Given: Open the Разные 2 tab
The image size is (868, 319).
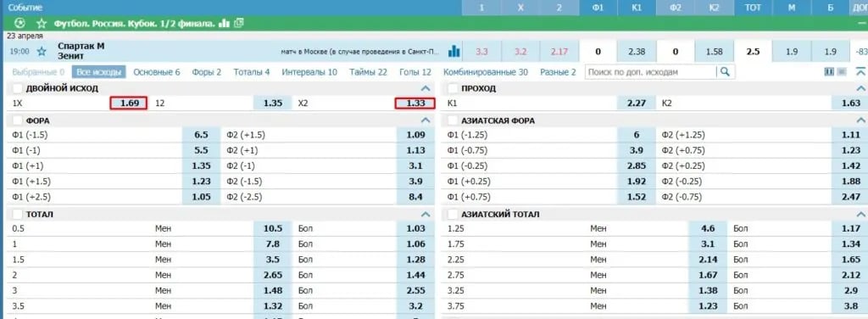Looking at the screenshot, I should [x=558, y=72].
